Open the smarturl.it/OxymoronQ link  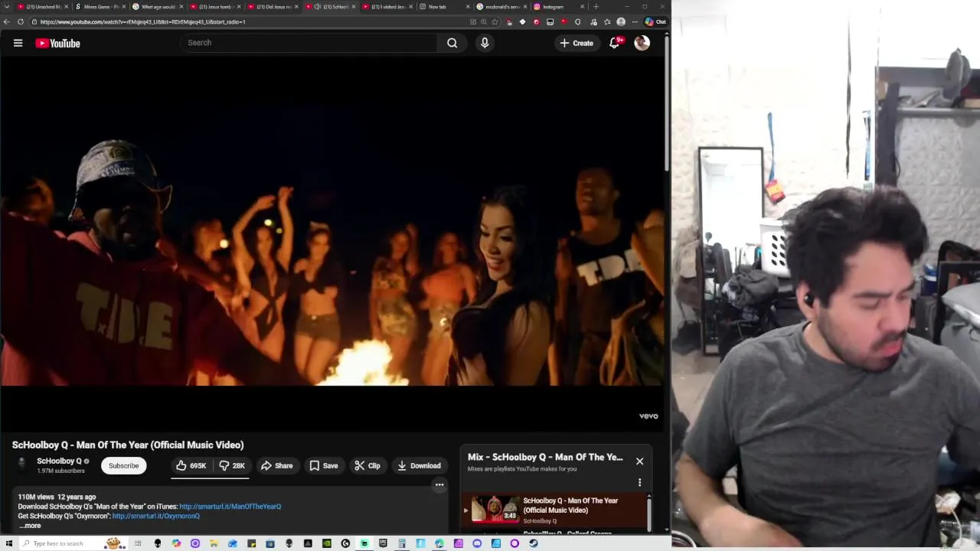tap(155, 516)
